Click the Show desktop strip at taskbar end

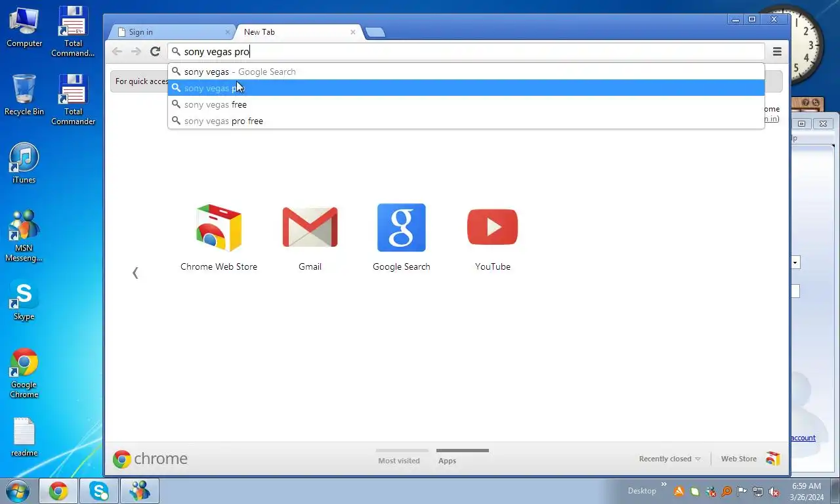coord(835,491)
